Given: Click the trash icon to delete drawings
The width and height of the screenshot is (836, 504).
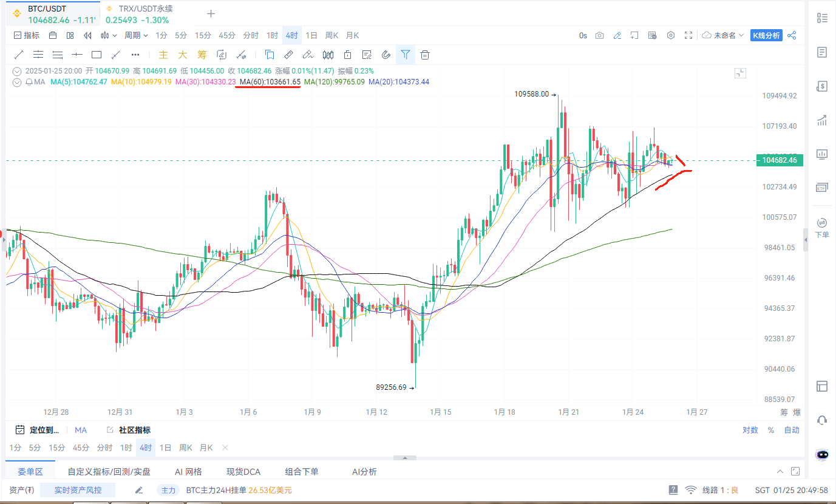Looking at the screenshot, I should click(425, 55).
